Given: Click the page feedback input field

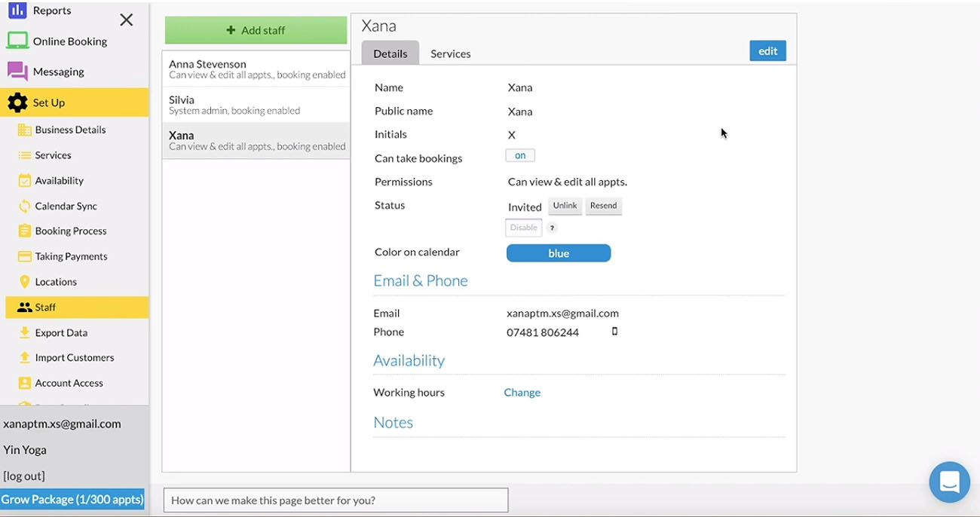Looking at the screenshot, I should tap(335, 500).
